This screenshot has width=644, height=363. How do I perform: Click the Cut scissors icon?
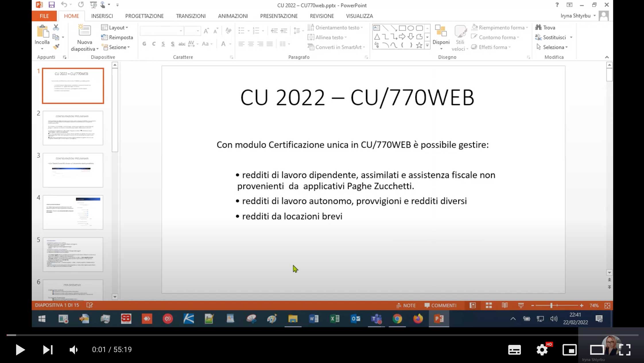pos(56,27)
